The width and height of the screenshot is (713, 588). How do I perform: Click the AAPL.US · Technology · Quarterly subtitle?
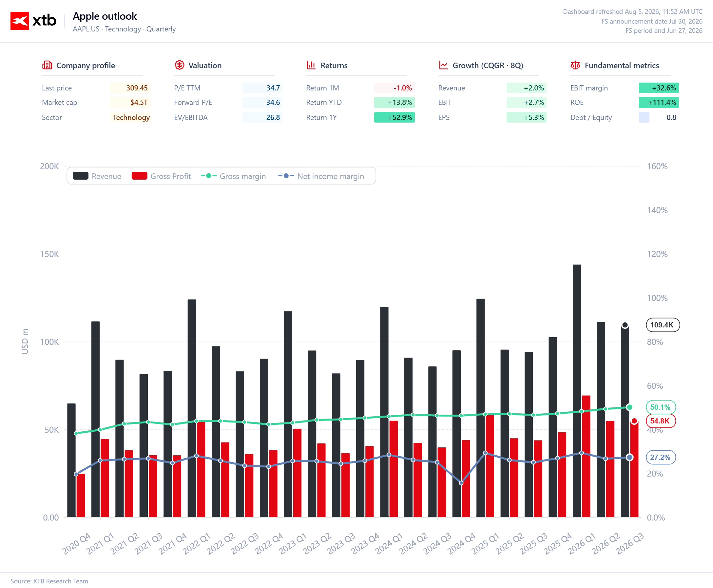124,29
